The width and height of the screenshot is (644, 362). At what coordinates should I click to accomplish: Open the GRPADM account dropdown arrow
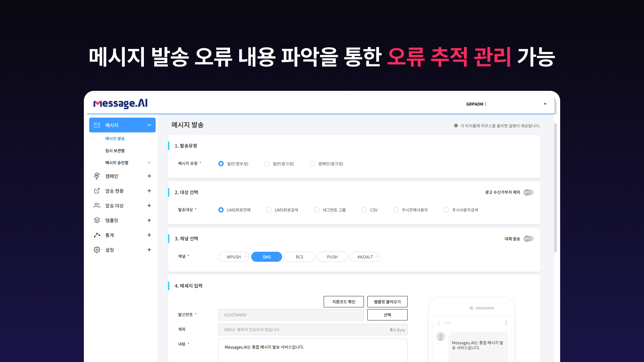545,104
